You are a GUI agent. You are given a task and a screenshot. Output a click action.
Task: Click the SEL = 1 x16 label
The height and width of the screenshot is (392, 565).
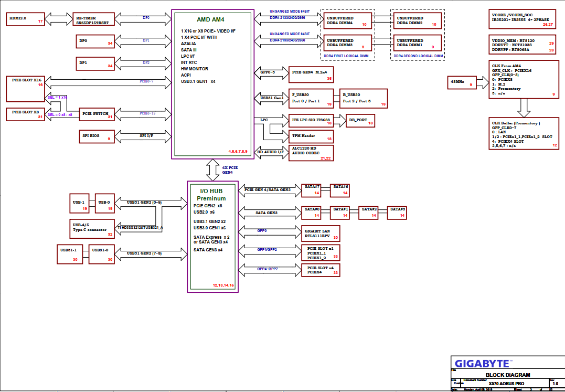(57, 97)
